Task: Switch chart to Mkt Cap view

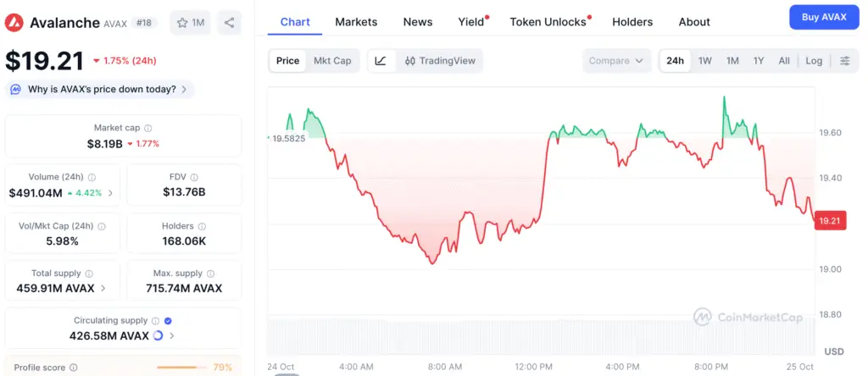Action: click(332, 61)
